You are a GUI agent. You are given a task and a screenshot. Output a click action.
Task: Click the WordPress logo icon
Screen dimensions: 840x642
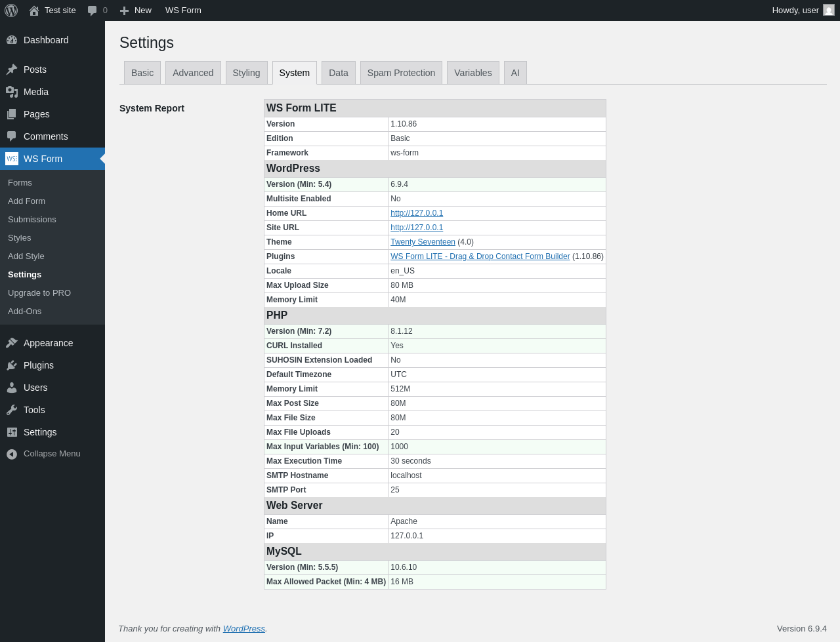11,10
